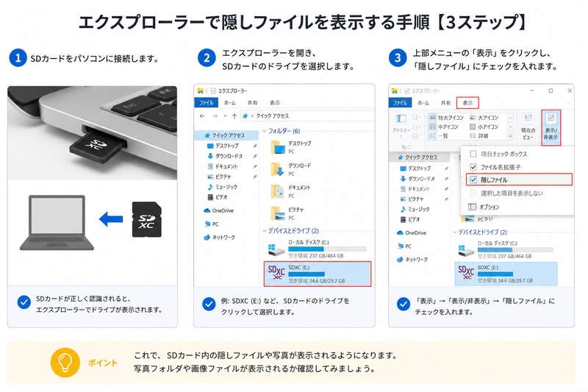Click the ピクチャ folder icon in step 2 file list
The height and width of the screenshot is (392, 588).
tap(278, 214)
